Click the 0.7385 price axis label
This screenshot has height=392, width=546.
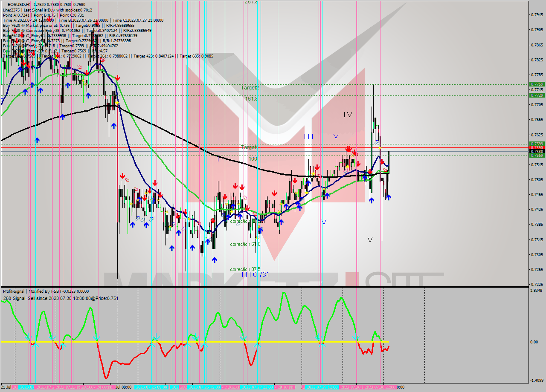(537, 225)
